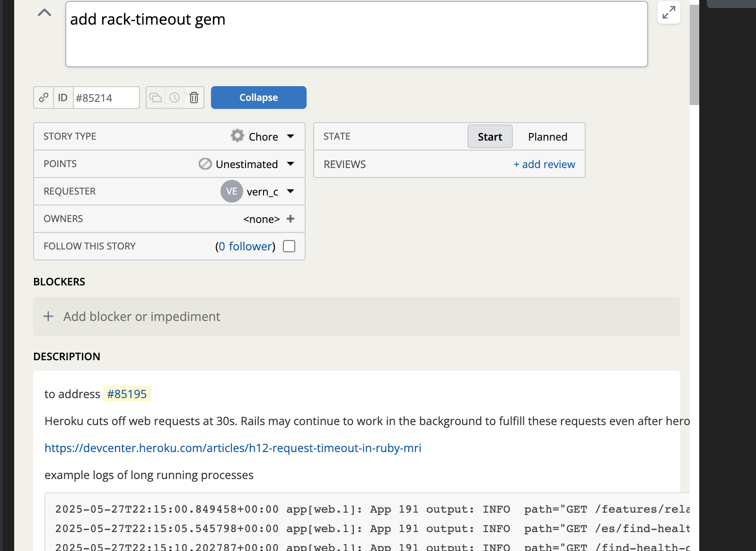The width and height of the screenshot is (756, 551).
Task: Click the story title text field
Action: pos(357,34)
